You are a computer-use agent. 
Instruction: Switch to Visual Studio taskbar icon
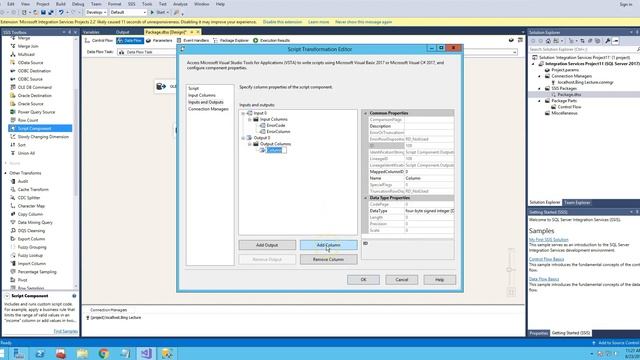[x=146, y=353]
